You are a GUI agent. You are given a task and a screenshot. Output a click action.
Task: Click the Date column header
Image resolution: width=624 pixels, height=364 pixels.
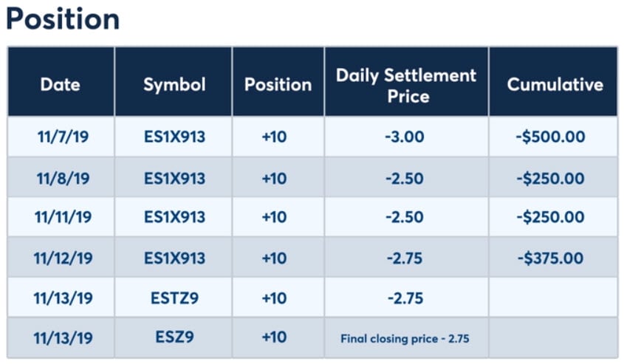(x=61, y=84)
